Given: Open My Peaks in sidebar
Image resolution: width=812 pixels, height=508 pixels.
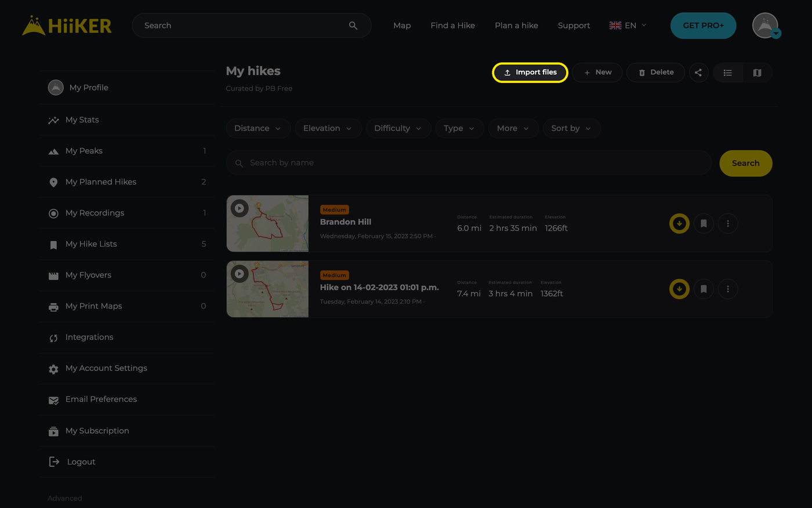Looking at the screenshot, I should tap(127, 151).
